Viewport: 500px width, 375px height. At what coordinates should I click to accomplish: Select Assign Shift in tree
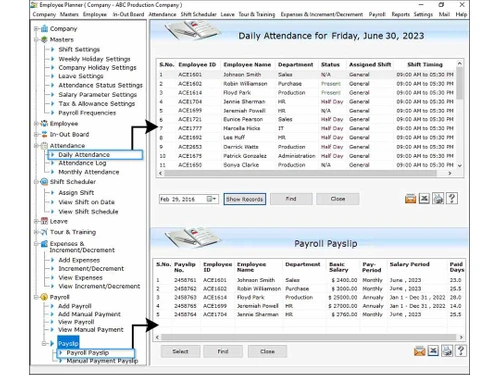point(76,193)
